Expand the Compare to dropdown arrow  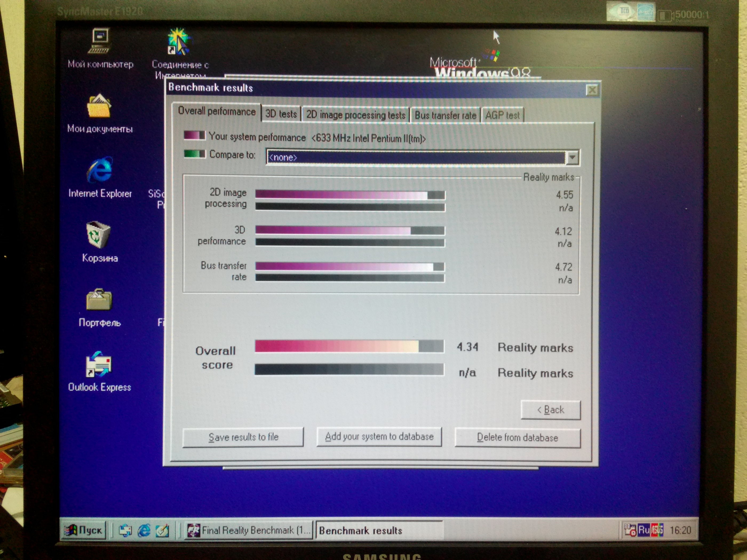pyautogui.click(x=573, y=158)
